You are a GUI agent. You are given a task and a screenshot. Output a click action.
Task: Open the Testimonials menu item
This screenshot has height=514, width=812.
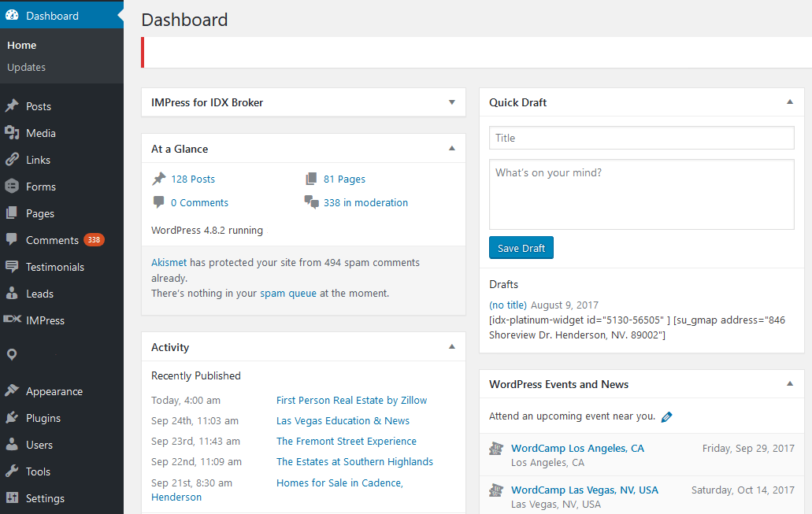click(x=54, y=267)
